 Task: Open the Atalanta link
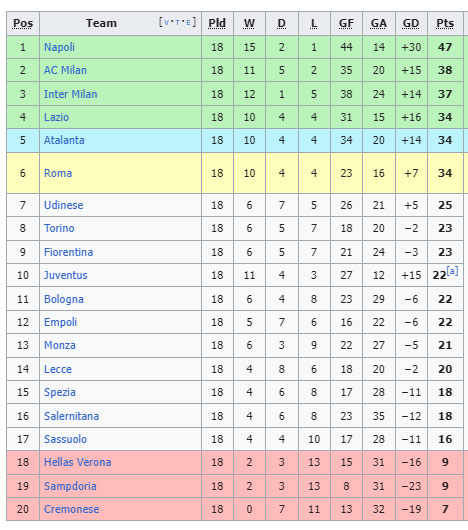click(x=64, y=140)
